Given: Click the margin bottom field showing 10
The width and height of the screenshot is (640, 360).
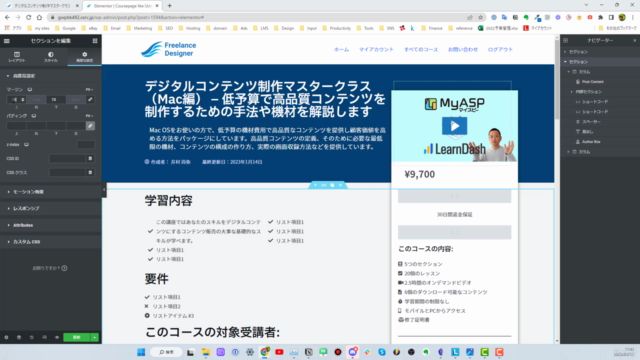Looking at the screenshot, I should tap(56, 99).
